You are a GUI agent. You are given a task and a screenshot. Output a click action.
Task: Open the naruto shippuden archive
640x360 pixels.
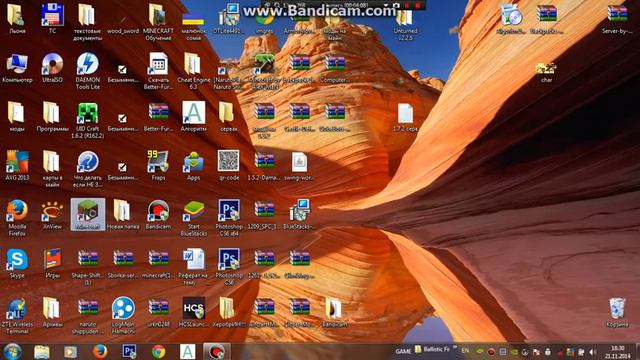click(87, 315)
